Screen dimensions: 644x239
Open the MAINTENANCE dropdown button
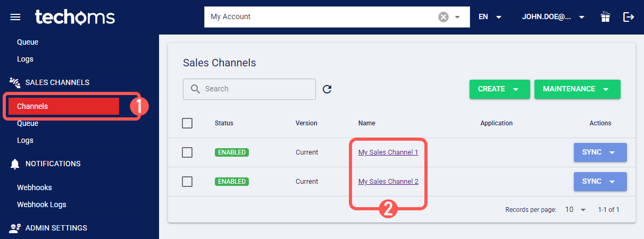(577, 89)
